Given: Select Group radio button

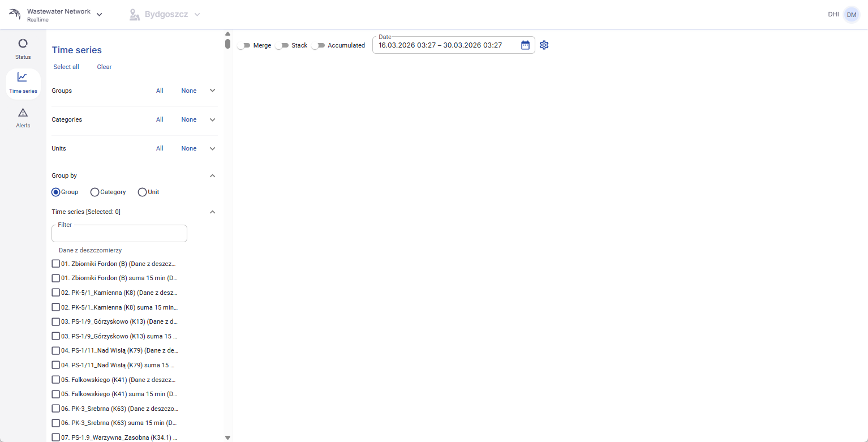Looking at the screenshot, I should tap(56, 192).
